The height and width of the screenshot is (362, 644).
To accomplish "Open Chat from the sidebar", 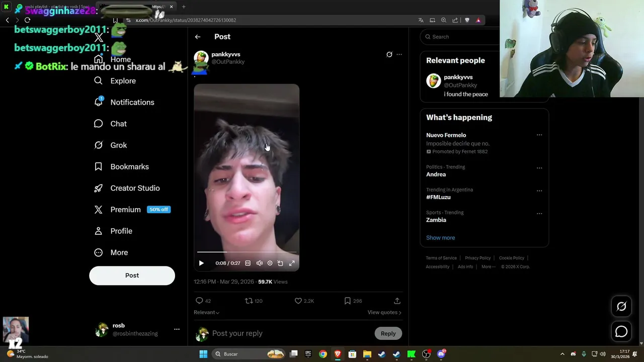I will click(x=111, y=124).
